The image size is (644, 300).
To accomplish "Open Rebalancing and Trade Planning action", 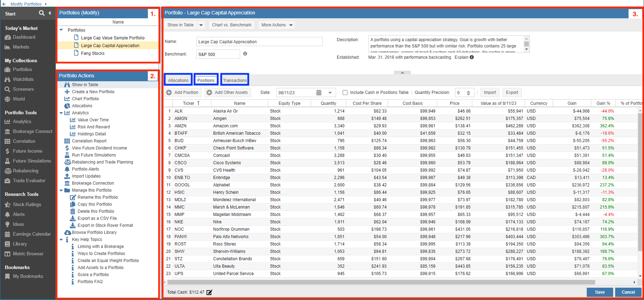I will (103, 162).
